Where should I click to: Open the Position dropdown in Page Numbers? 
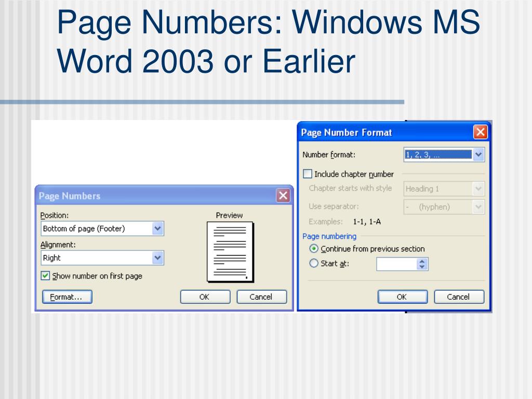click(x=102, y=229)
